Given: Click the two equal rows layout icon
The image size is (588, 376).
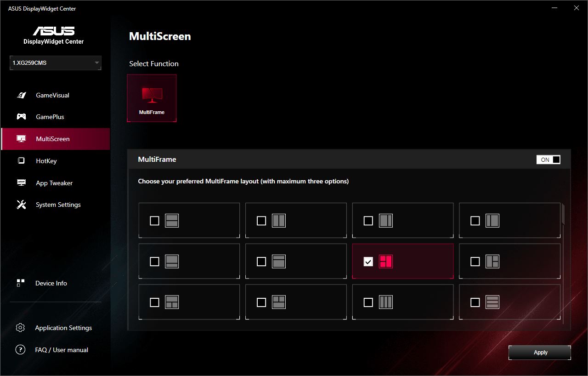Looking at the screenshot, I should [x=172, y=221].
